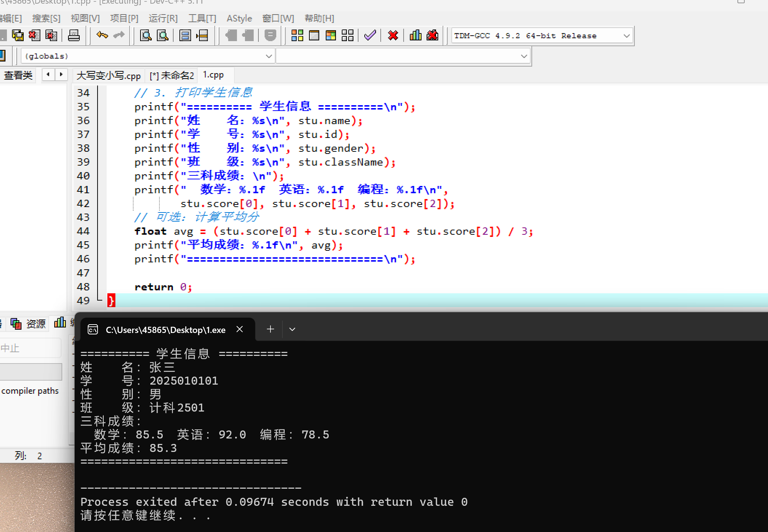
Task: Close the 1.exe terminal tab
Action: pos(239,329)
